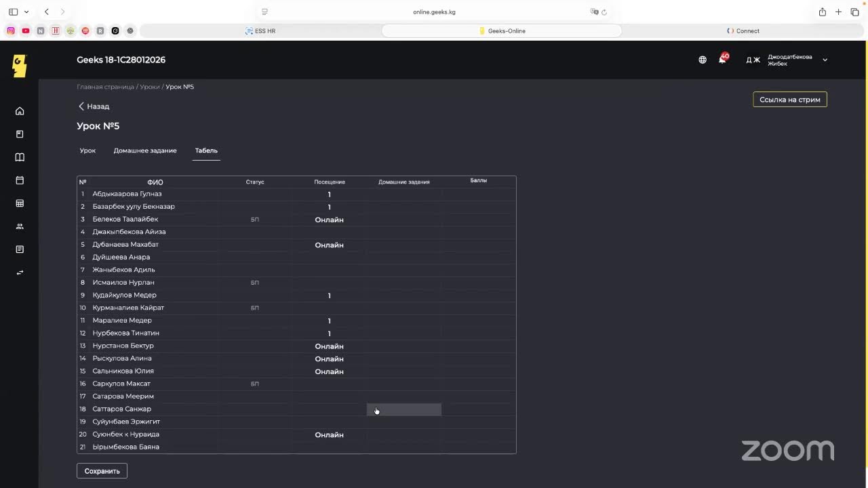Click the Сохранить button
This screenshot has height=488, width=868.
click(102, 471)
